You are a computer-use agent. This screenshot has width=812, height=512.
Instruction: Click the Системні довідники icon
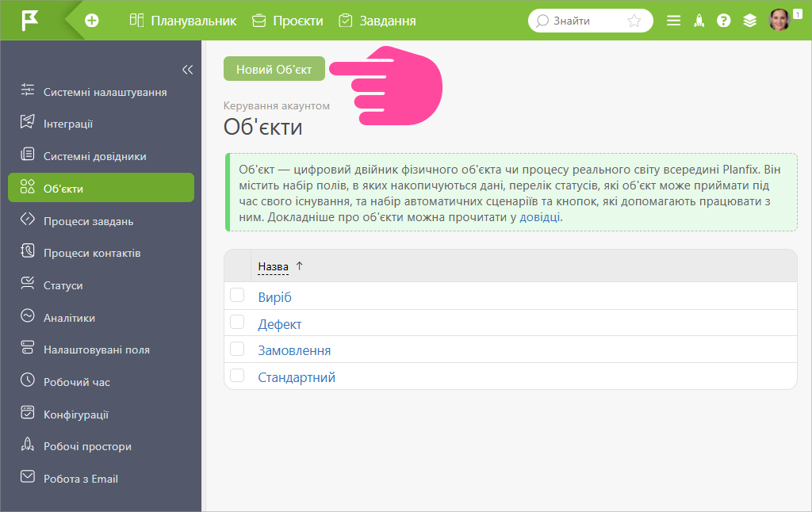(28, 155)
